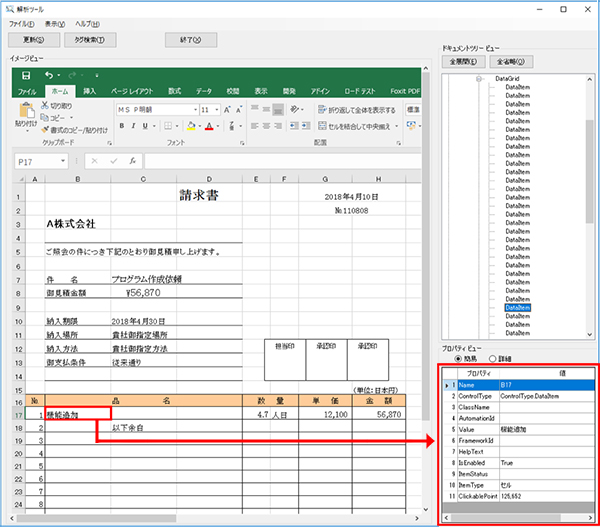Click the increase font size icon
The image size is (600, 527).
(x=227, y=110)
